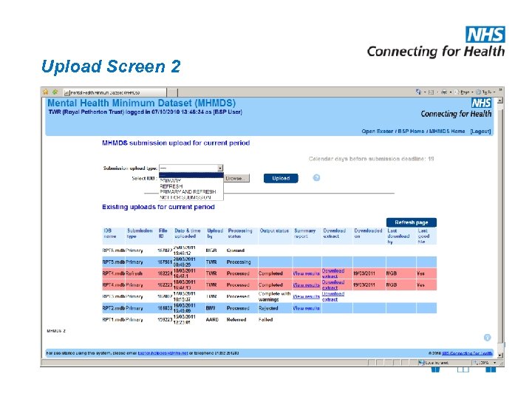
Task: Click the Complete with warnings status
Action: 274,296
